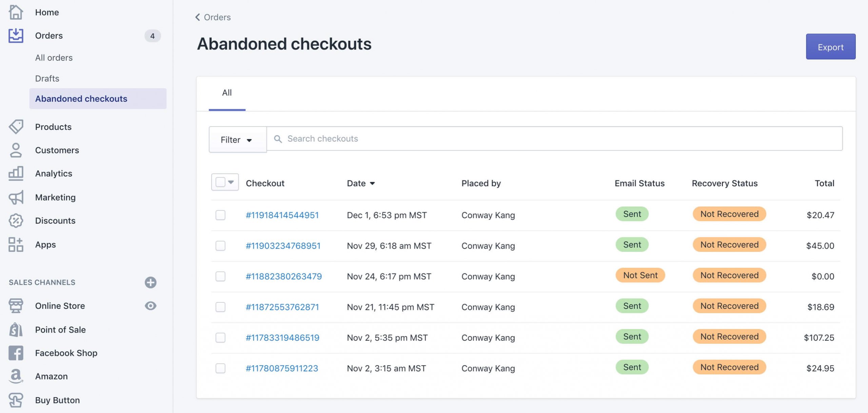The image size is (868, 413).
Task: Click the Amazon logo icon
Action: tap(16, 376)
